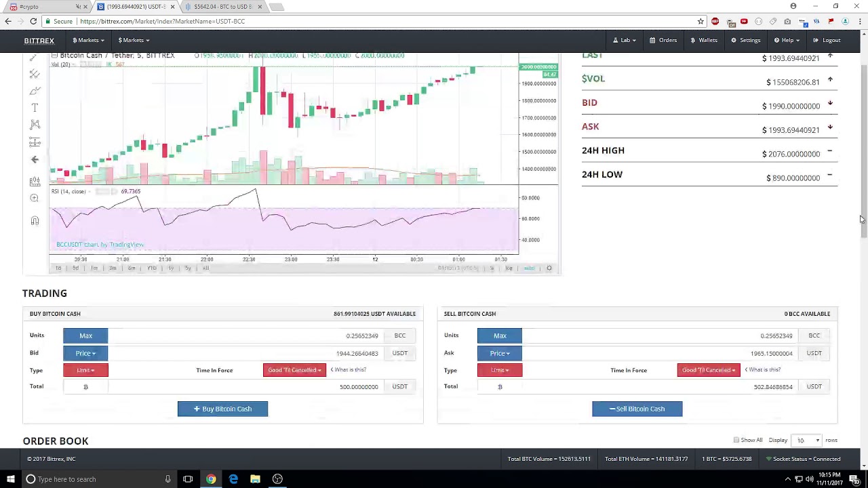The width and height of the screenshot is (868, 488).
Task: Open the sell Good 'Til Cancelled dropdown
Action: coord(708,370)
